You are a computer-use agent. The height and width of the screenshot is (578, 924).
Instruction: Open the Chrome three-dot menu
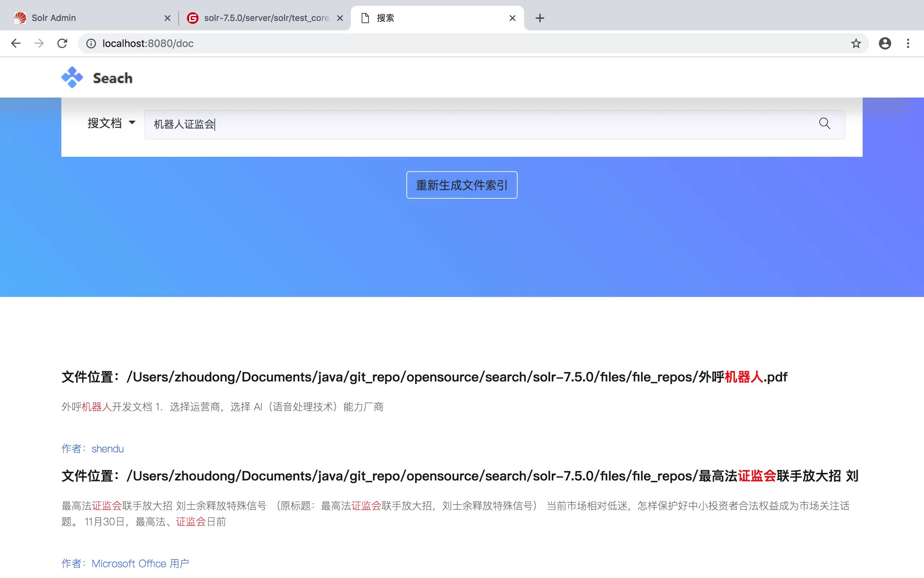point(908,44)
